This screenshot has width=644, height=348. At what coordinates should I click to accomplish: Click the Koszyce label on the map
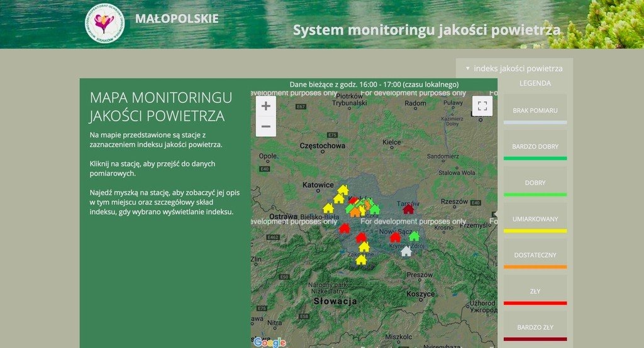(x=421, y=294)
